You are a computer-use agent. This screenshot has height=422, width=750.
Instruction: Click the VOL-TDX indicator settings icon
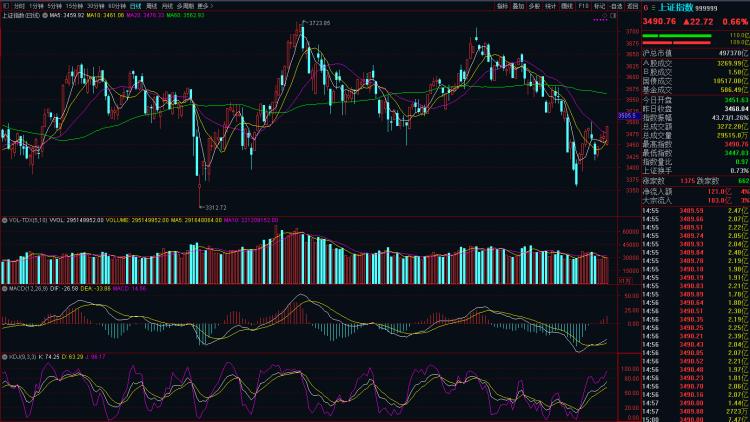(4, 220)
